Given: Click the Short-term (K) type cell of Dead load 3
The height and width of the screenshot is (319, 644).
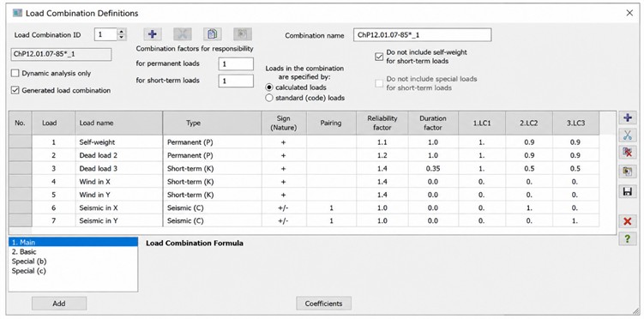Looking at the screenshot, I should click(x=213, y=168).
